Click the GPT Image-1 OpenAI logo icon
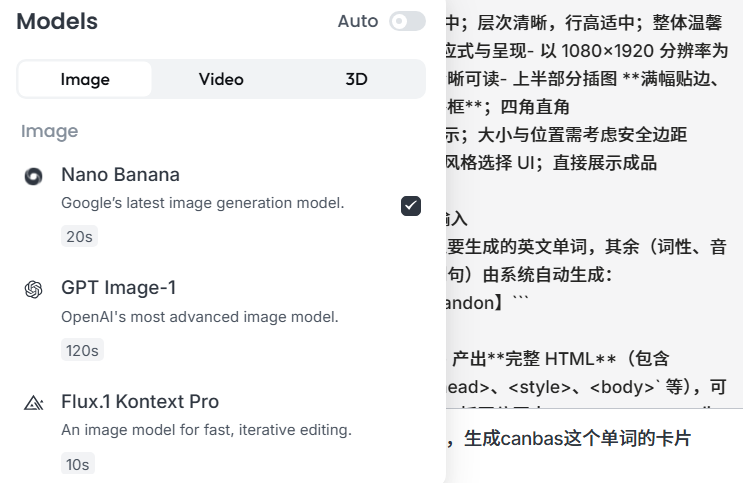Viewport: 743px width, 483px height. [33, 289]
